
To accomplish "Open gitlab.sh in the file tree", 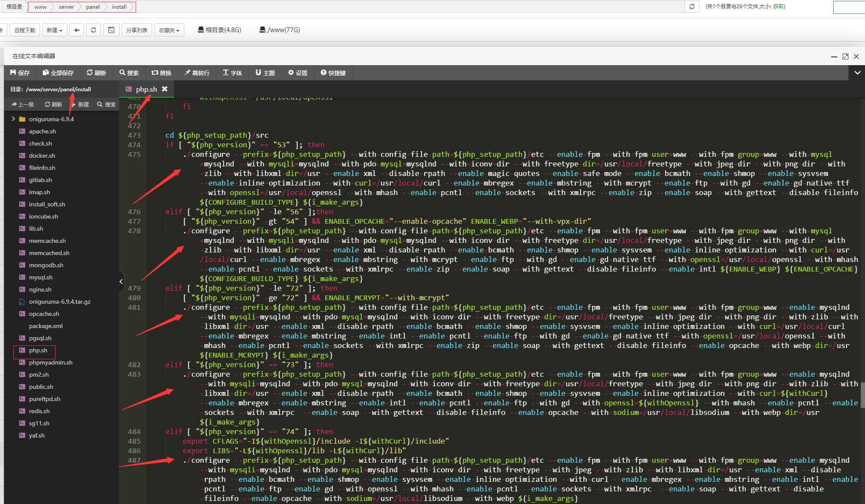I will click(x=40, y=180).
